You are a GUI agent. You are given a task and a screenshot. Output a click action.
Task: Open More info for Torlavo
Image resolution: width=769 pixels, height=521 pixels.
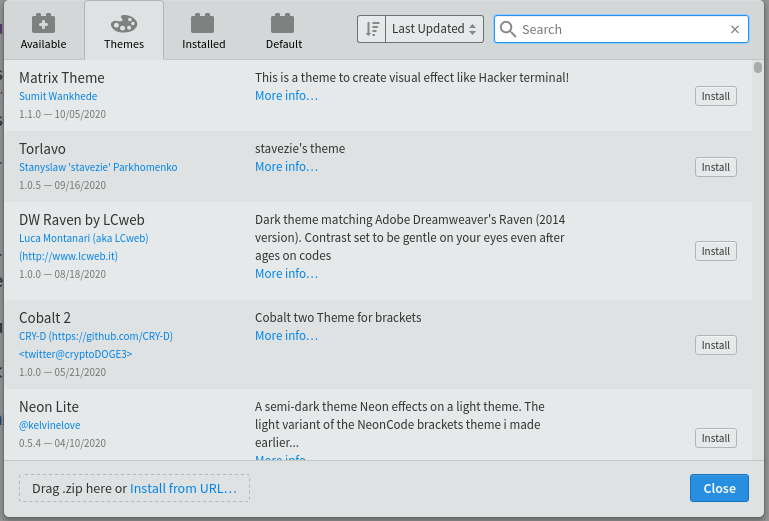286,167
